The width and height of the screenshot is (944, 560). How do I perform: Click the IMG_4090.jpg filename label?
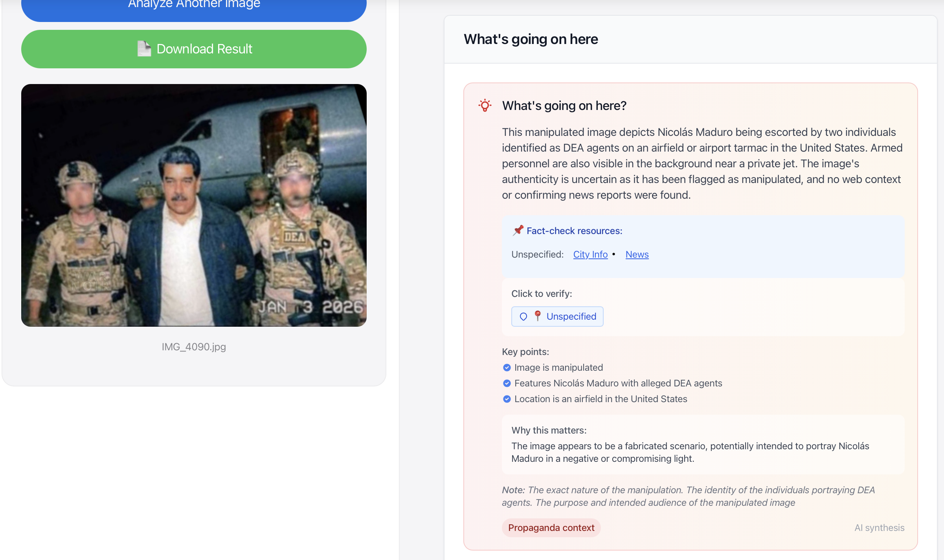point(194,347)
